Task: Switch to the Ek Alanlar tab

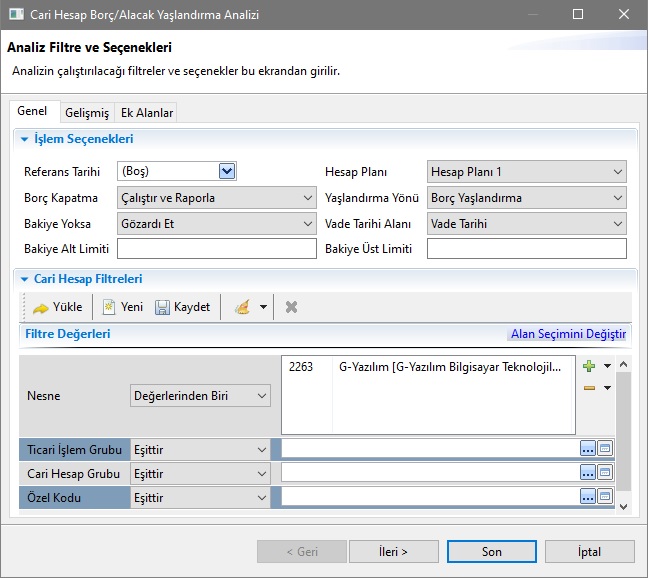Action: (147, 113)
